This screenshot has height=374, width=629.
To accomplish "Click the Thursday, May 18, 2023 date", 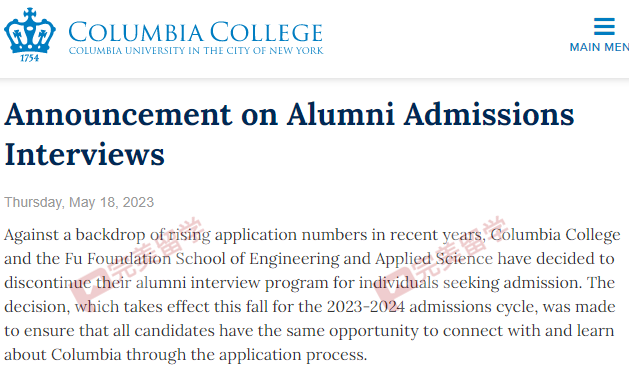I will pyautogui.click(x=79, y=202).
